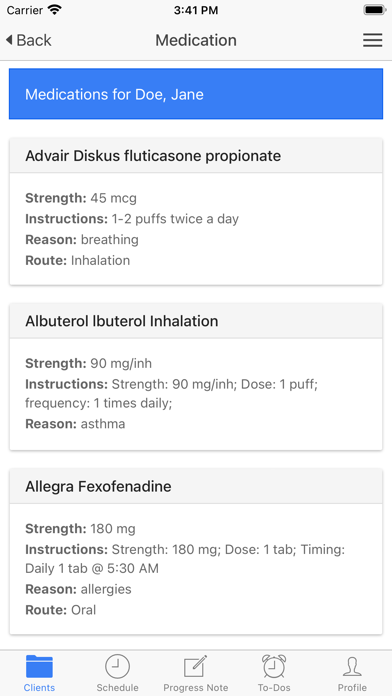Tap the Back arrow icon
The width and height of the screenshot is (392, 696).
tap(9, 40)
